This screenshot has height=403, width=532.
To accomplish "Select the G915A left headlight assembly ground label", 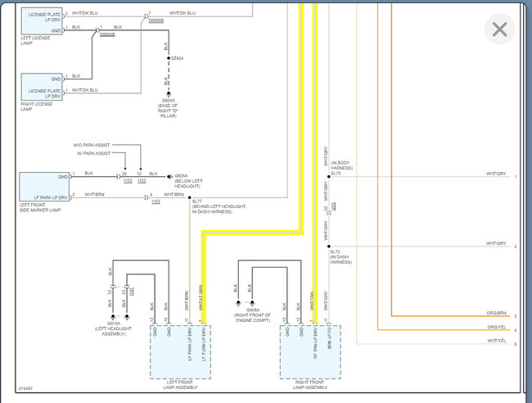I will click(113, 328).
